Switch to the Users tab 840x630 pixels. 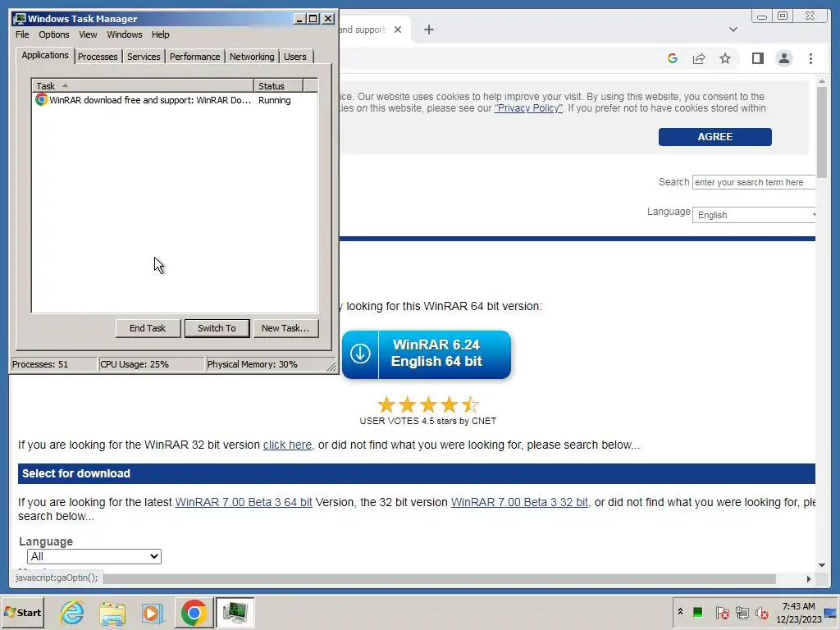pyautogui.click(x=295, y=57)
